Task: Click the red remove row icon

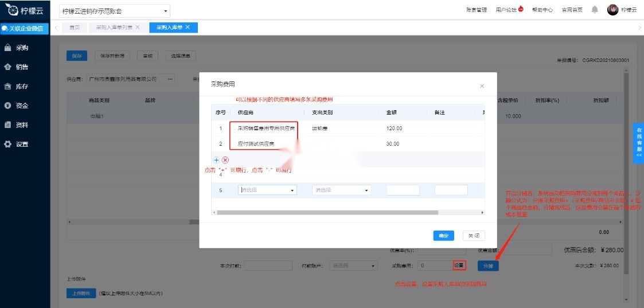Action: click(225, 160)
